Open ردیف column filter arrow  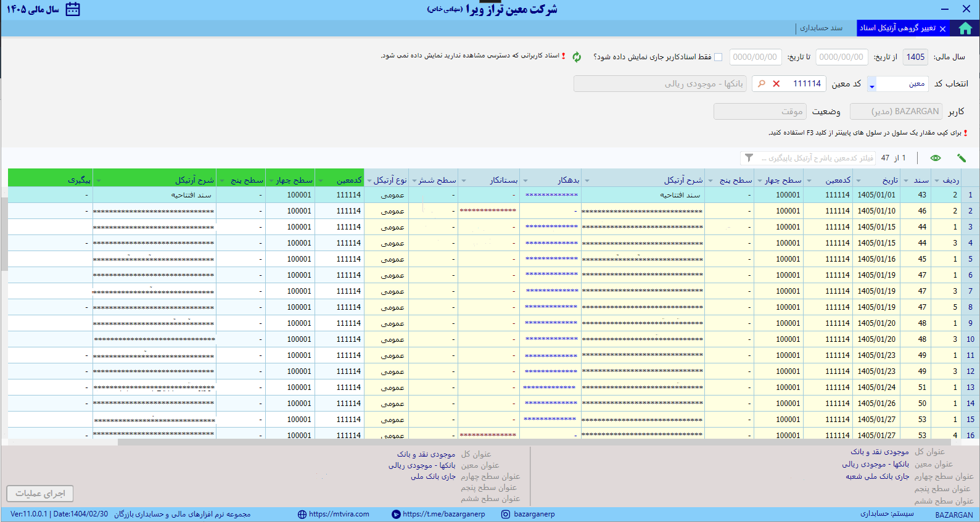tap(937, 181)
